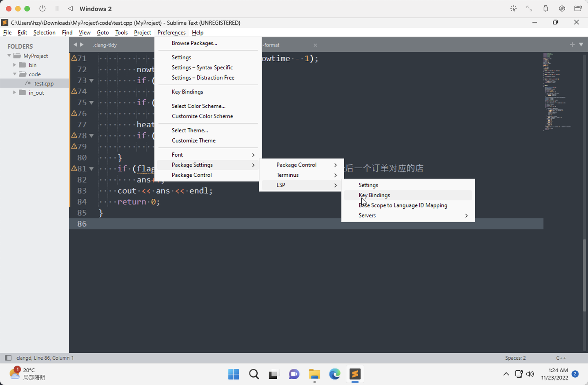Close the format tab

[x=315, y=45]
